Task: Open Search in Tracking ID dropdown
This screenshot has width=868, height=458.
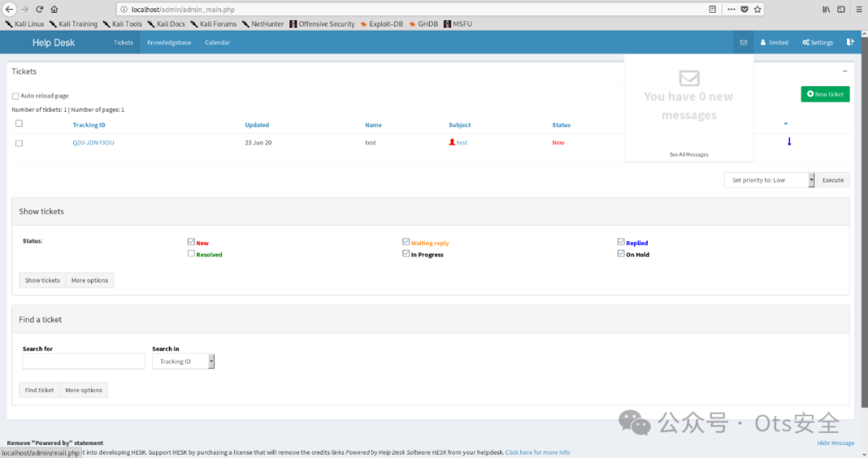Action: point(183,362)
